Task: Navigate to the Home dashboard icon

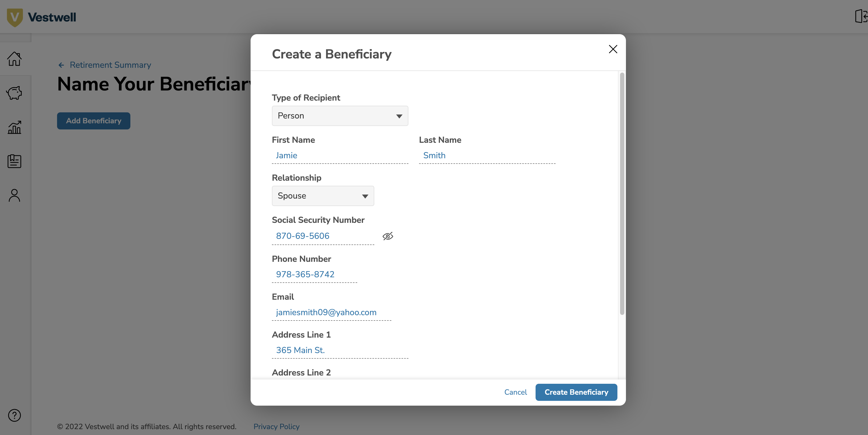Action: tap(14, 59)
